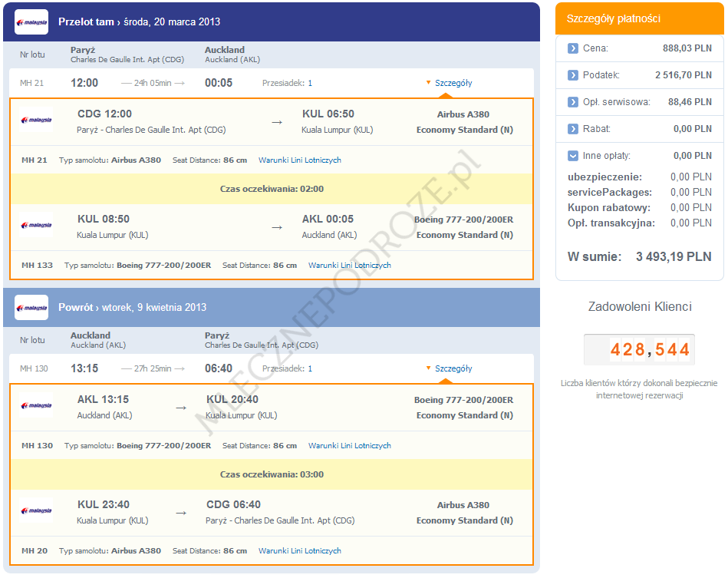This screenshot has height=578, width=728.
Task: Click airline logo beside KUL 23:40 segment
Action: click(x=36, y=511)
